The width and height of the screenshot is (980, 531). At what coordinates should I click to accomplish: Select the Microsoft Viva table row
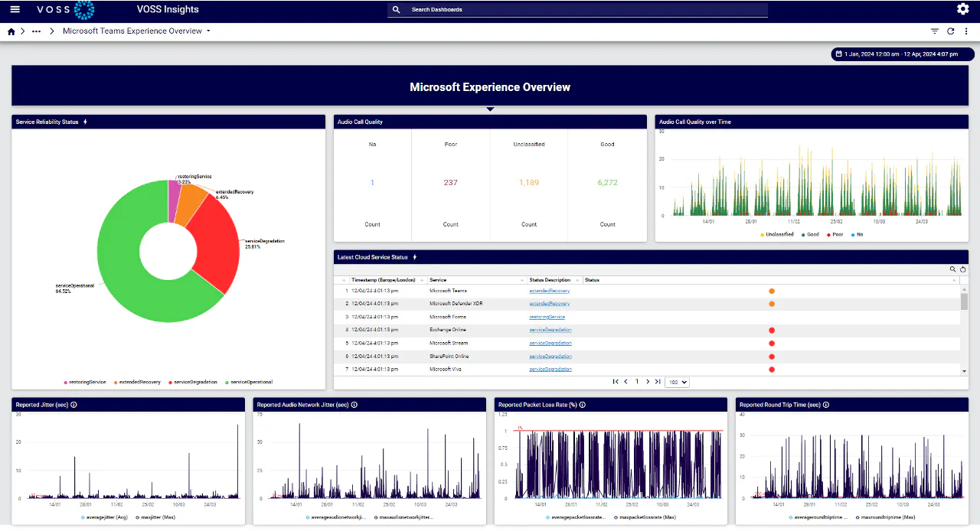pos(647,370)
